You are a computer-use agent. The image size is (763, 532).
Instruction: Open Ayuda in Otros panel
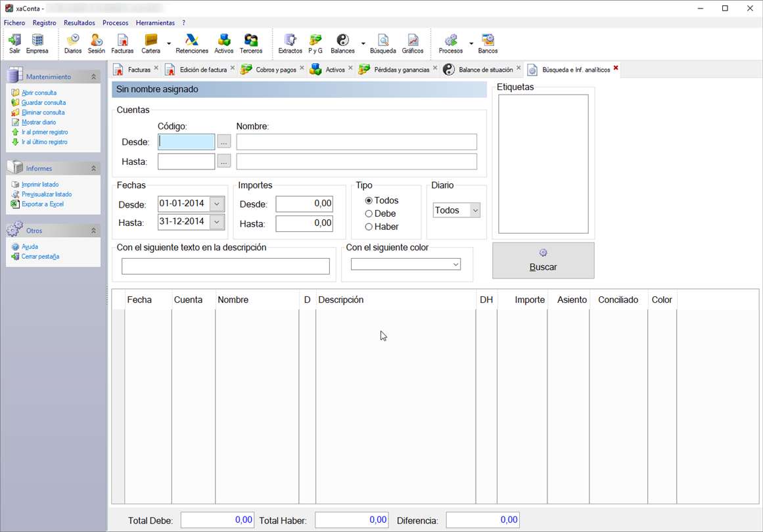click(x=30, y=246)
